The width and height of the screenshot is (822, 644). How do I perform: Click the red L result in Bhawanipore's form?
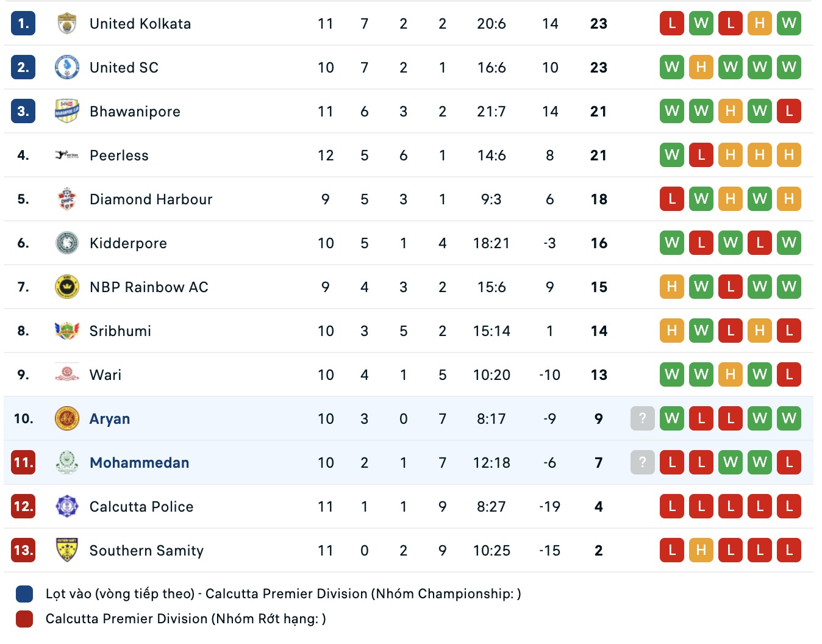pos(789,111)
